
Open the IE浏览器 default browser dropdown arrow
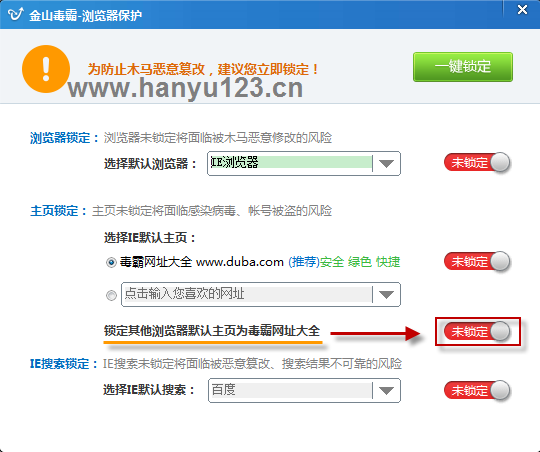tap(386, 164)
